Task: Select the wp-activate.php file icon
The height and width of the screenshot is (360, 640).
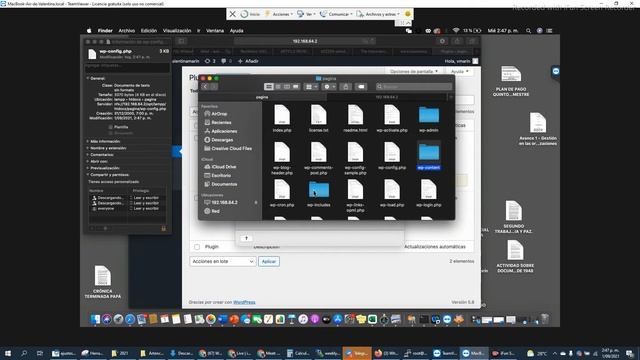Action: tap(392, 115)
